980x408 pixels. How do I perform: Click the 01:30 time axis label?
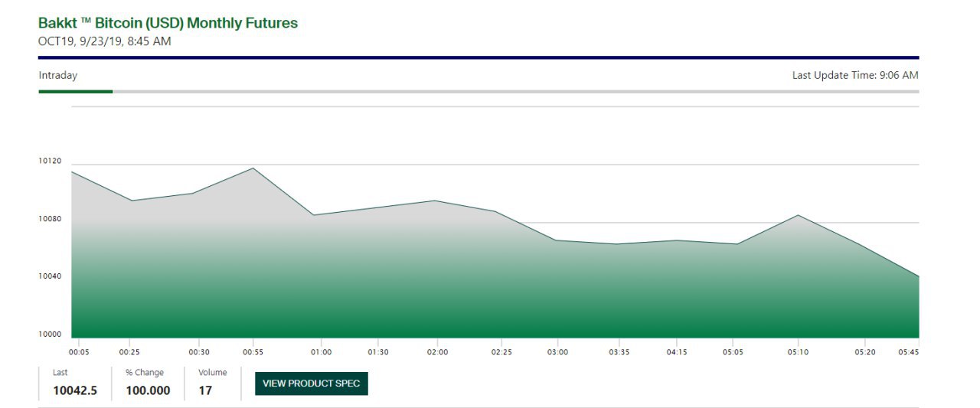378,352
